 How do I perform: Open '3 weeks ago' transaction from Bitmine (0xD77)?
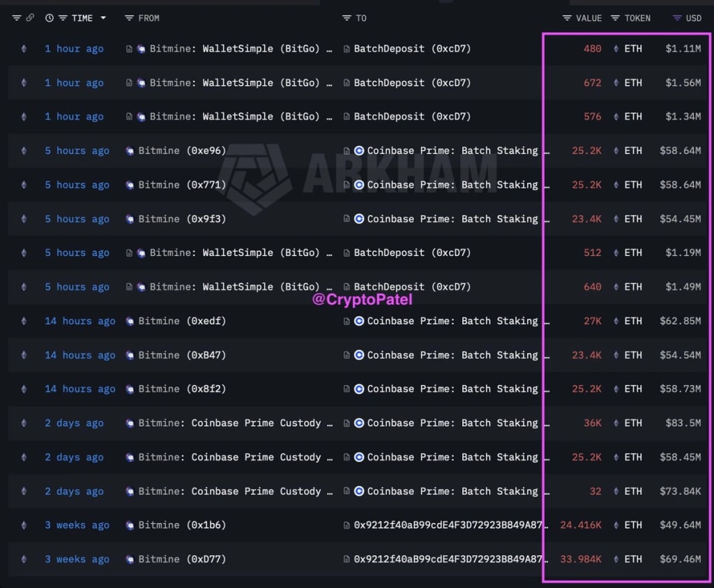tap(77, 559)
